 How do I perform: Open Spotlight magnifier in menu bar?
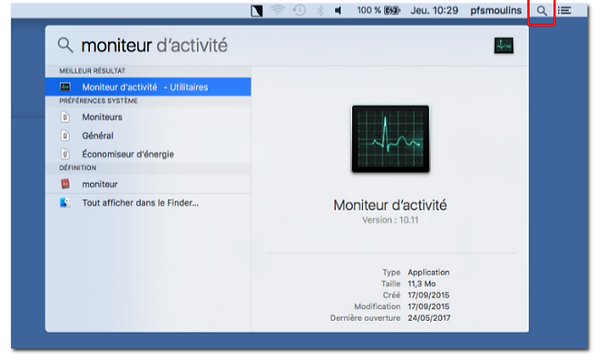(541, 11)
